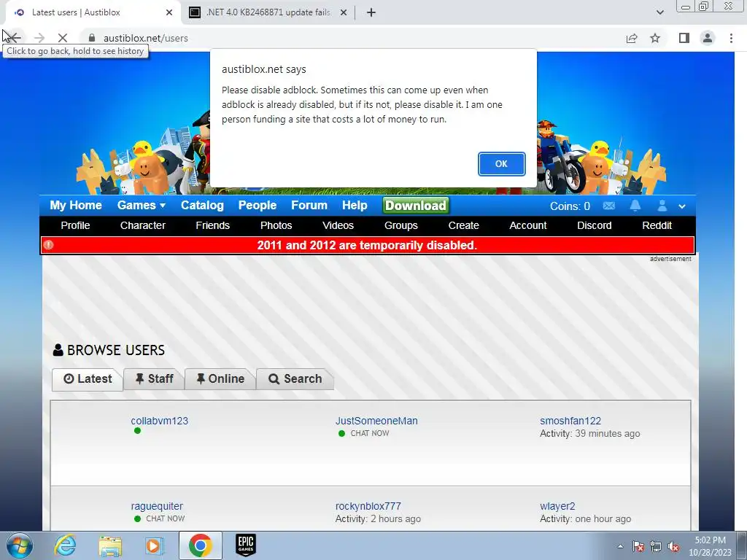The image size is (747, 560).
Task: Click the muted volume tray icon
Action: (x=673, y=546)
